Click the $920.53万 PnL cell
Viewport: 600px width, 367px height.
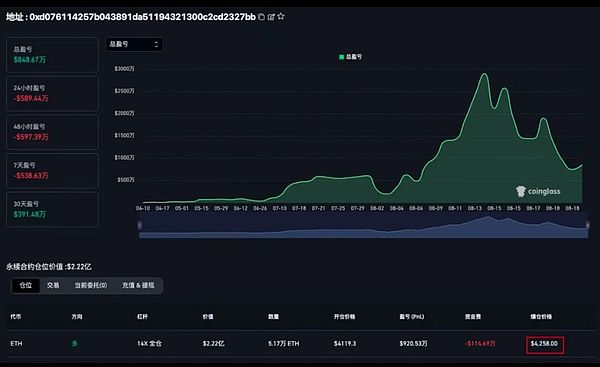click(x=414, y=344)
